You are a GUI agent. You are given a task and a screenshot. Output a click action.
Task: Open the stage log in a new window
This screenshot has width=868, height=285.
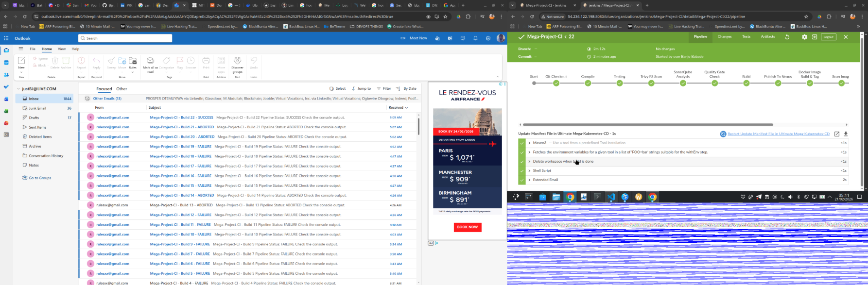(837, 134)
